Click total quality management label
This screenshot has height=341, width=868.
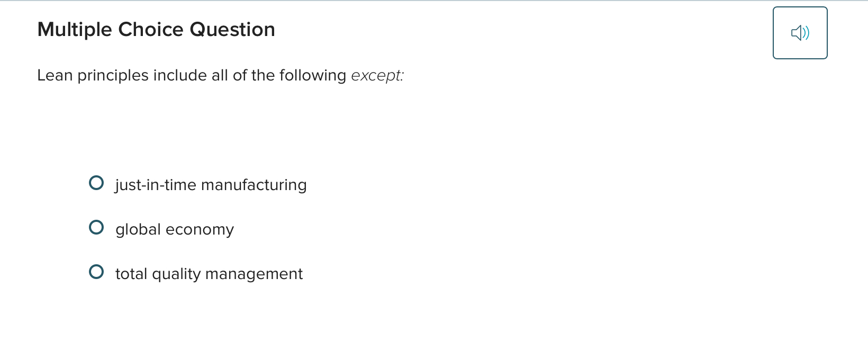click(x=209, y=274)
